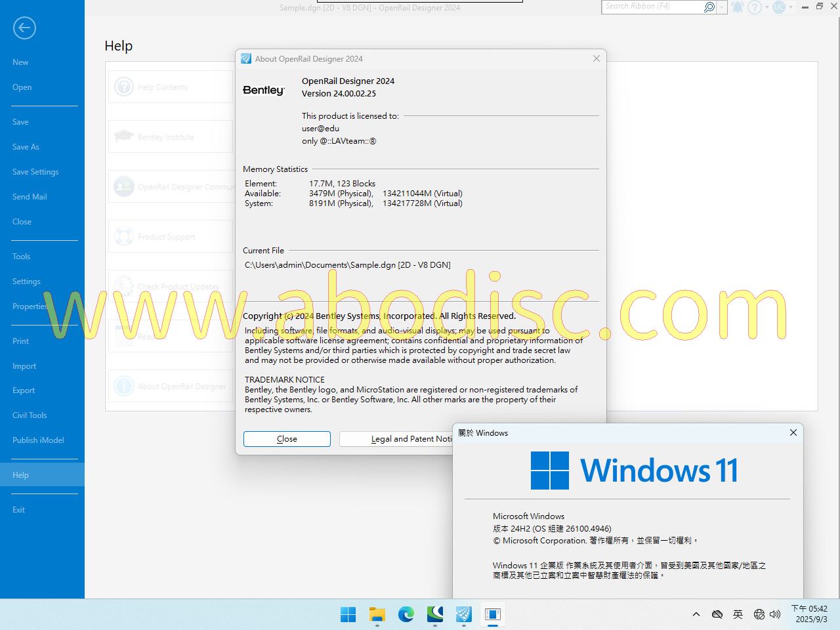
Task: Open Legal and Patent Notices button
Action: [x=396, y=439]
